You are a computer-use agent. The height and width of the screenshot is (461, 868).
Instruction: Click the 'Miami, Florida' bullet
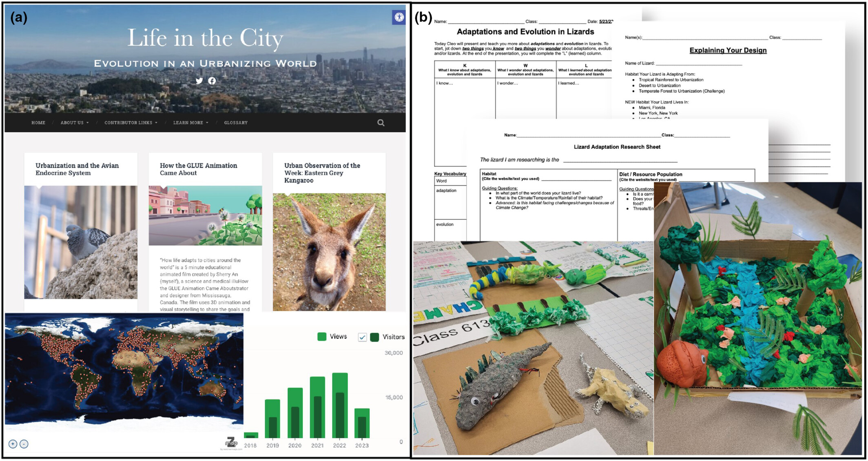(652, 108)
